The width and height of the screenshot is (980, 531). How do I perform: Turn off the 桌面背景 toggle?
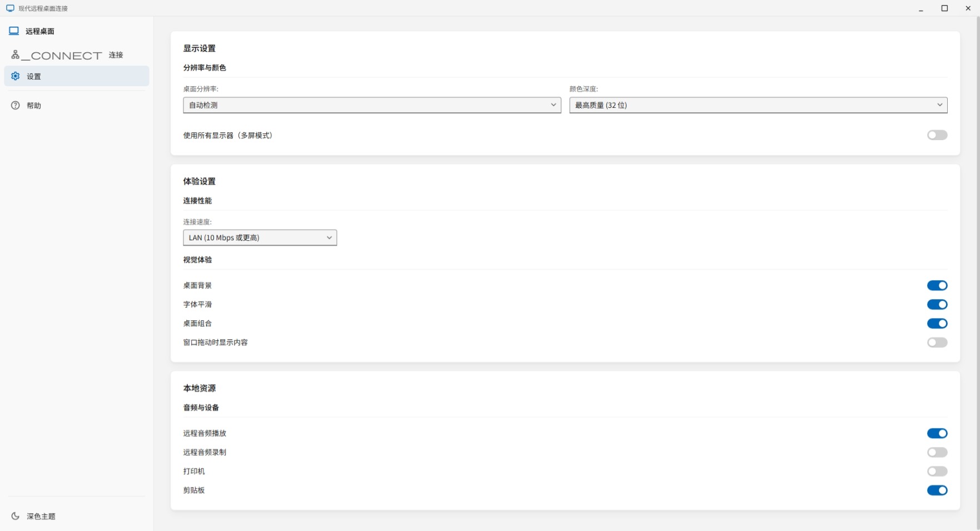click(937, 285)
